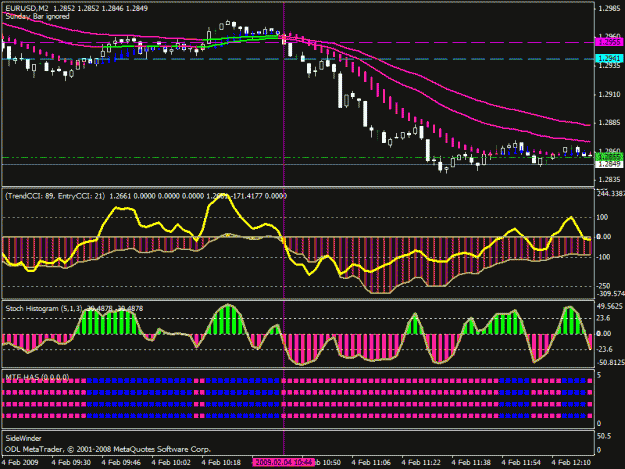
Task: Click the -50.8125 Stoch scale value
Action: (611, 362)
